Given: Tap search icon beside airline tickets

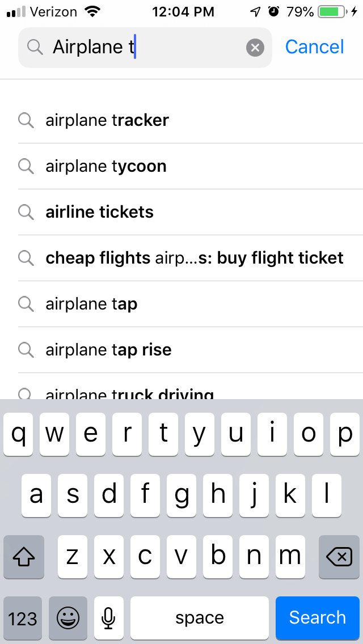Looking at the screenshot, I should pyautogui.click(x=26, y=212).
